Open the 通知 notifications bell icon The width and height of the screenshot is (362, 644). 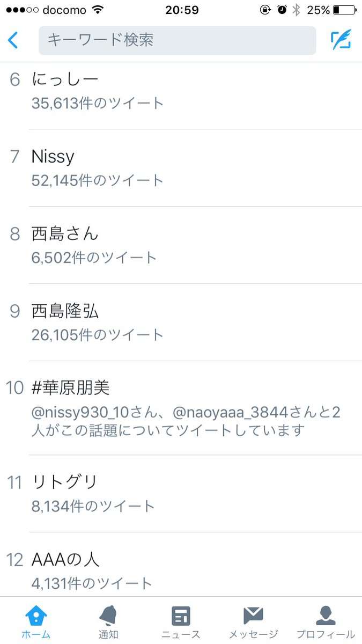[x=108, y=616]
